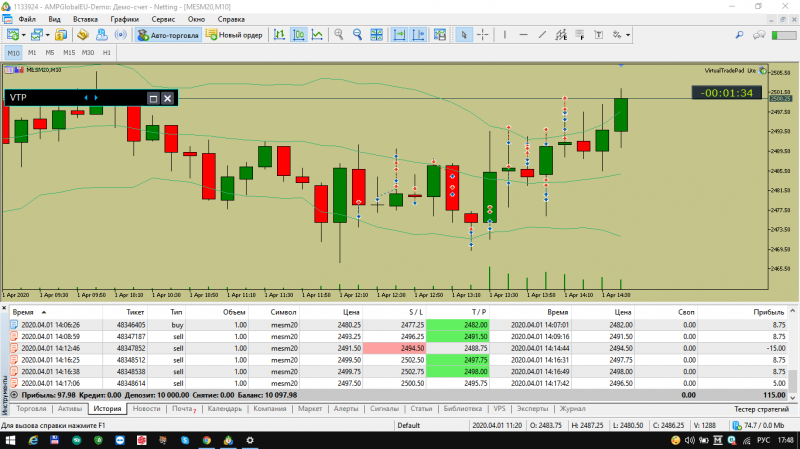Expand the graphical objects dropdown arrow
This screenshot has height=449, width=800.
point(628,35)
